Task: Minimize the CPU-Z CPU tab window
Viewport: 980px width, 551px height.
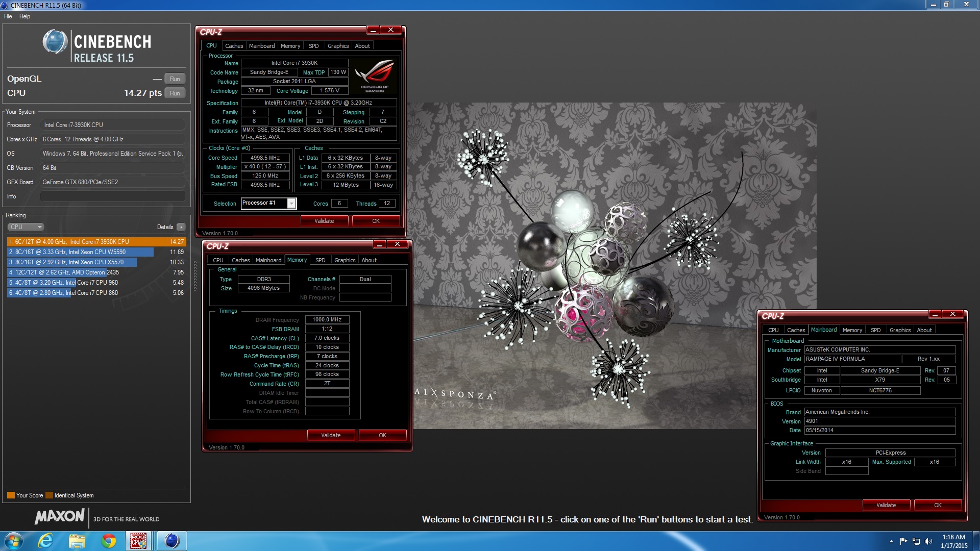Action: tap(373, 30)
